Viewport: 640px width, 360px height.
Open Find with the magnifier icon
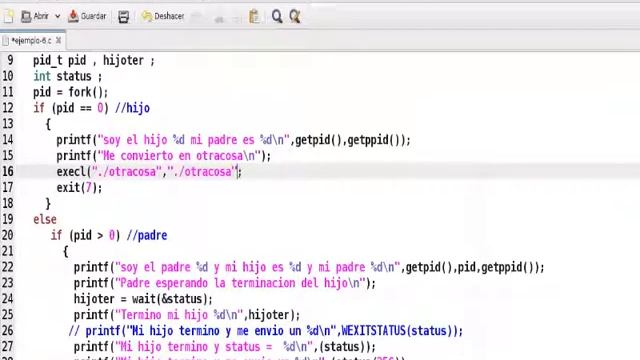277,16
